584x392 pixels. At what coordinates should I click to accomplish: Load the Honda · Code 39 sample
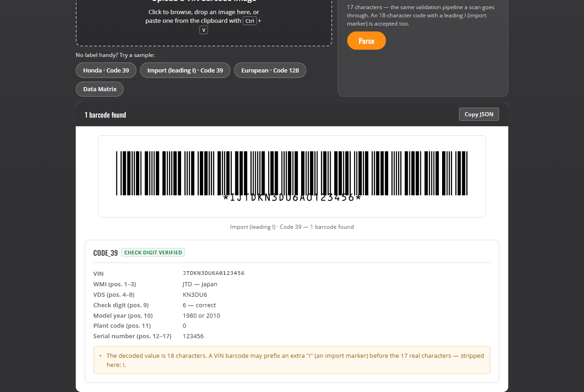pyautogui.click(x=106, y=70)
